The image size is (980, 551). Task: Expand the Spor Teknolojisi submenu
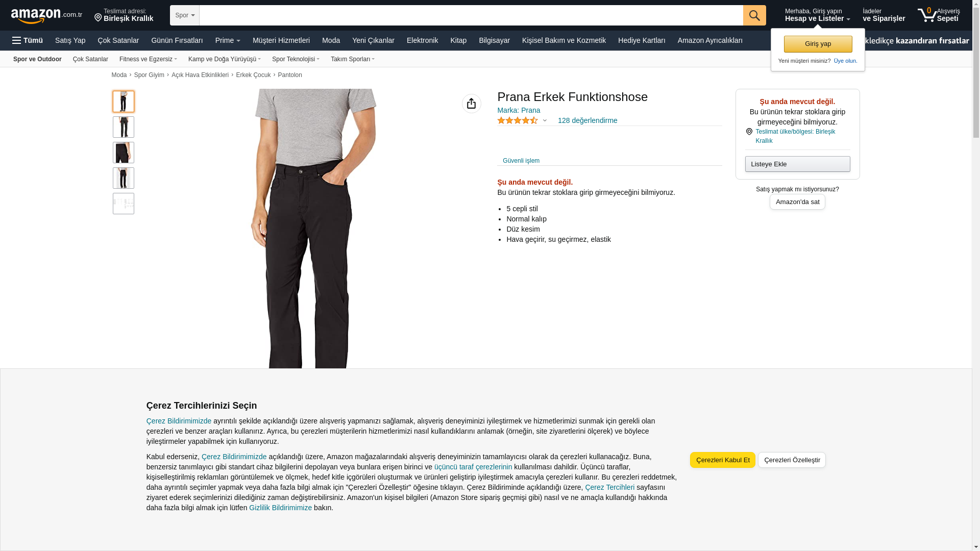pyautogui.click(x=296, y=59)
